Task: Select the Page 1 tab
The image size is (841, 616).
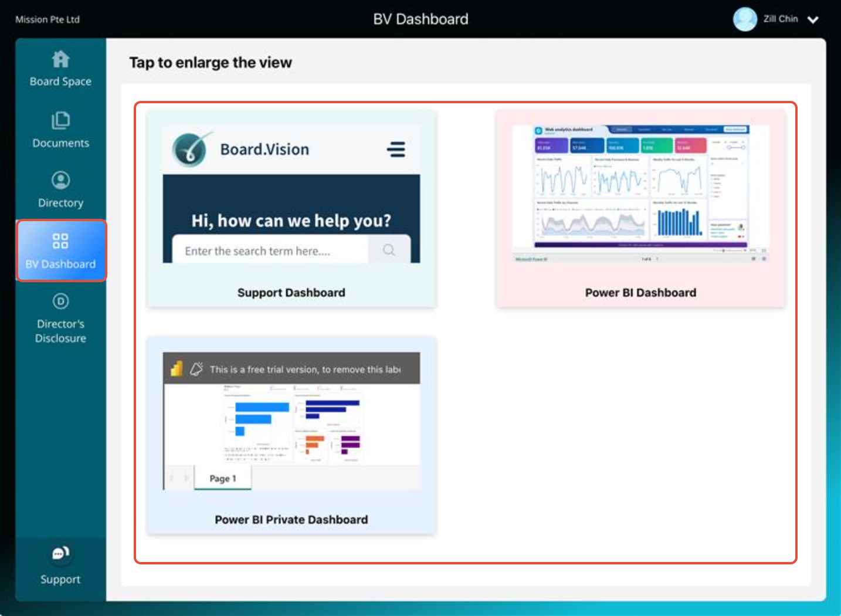Action: pos(223,478)
